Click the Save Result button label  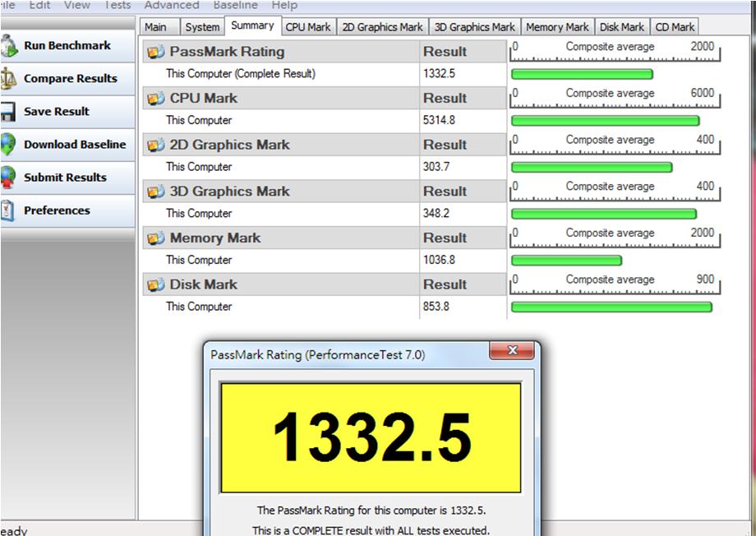57,112
